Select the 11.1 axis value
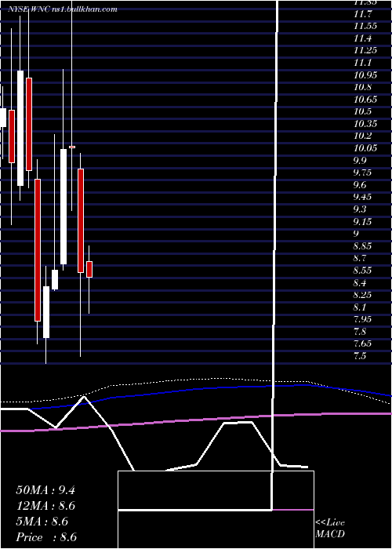Image resolution: width=392 pixels, height=549 pixels. pyautogui.click(x=362, y=63)
